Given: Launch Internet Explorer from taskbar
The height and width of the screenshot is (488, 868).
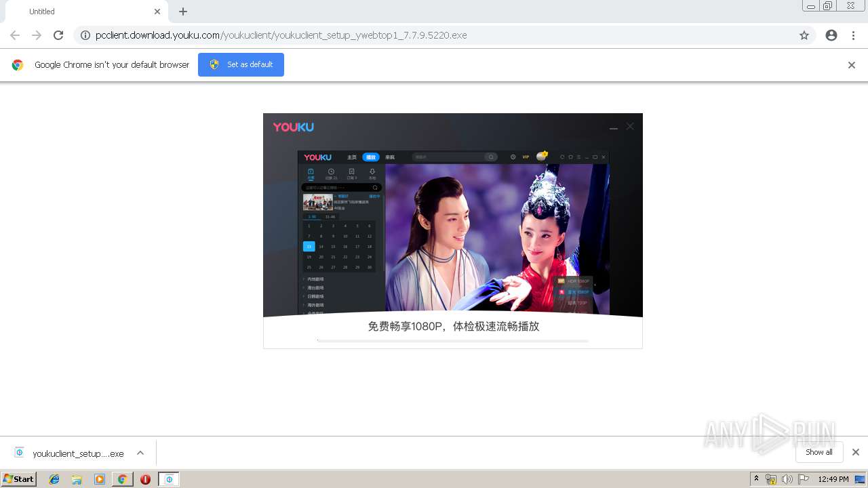Looking at the screenshot, I should (54, 479).
